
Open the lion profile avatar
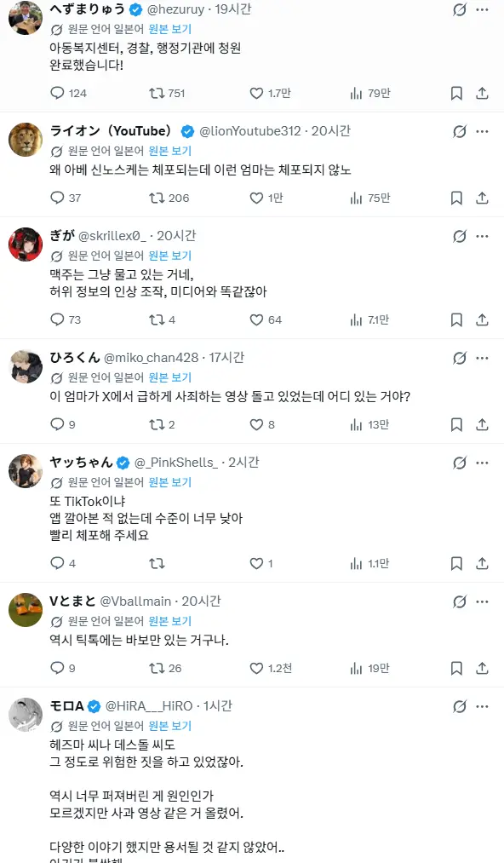tap(26, 140)
